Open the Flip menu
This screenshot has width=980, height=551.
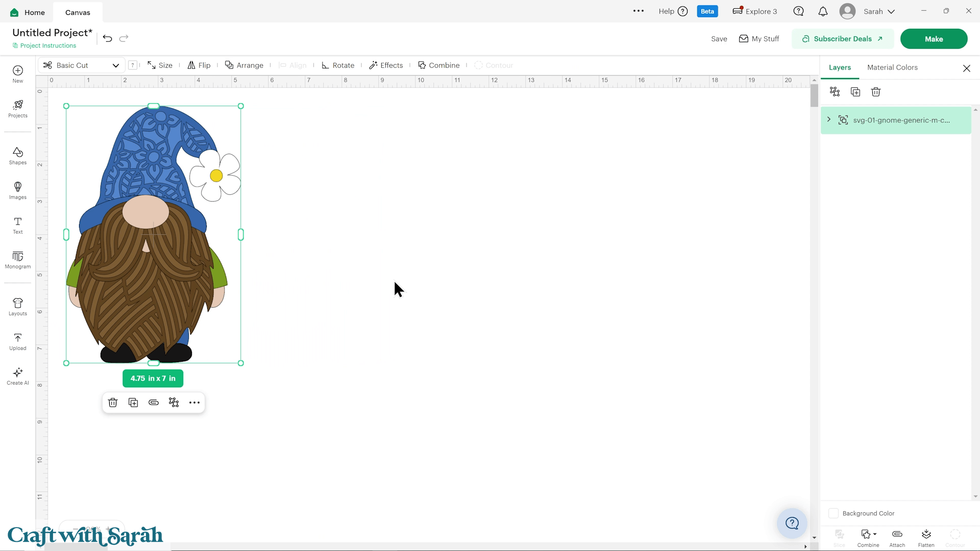click(x=199, y=65)
